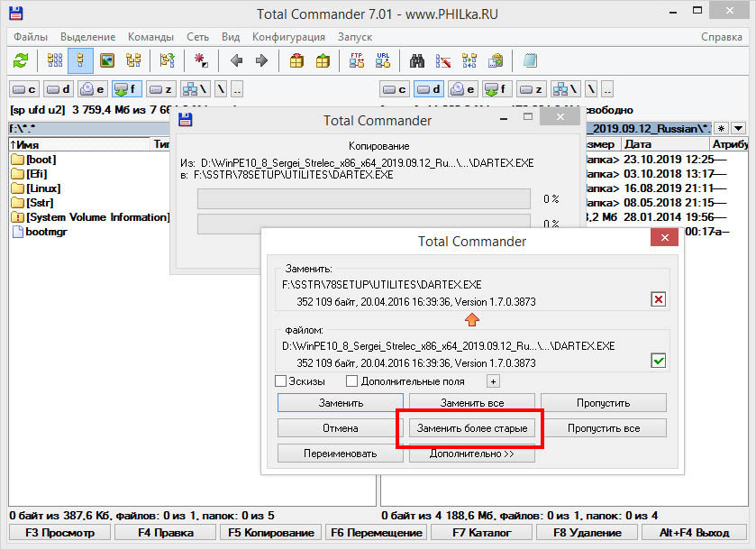Click the copy names to clipboard icon
Viewport: 756px width, 550px height.
[496, 60]
